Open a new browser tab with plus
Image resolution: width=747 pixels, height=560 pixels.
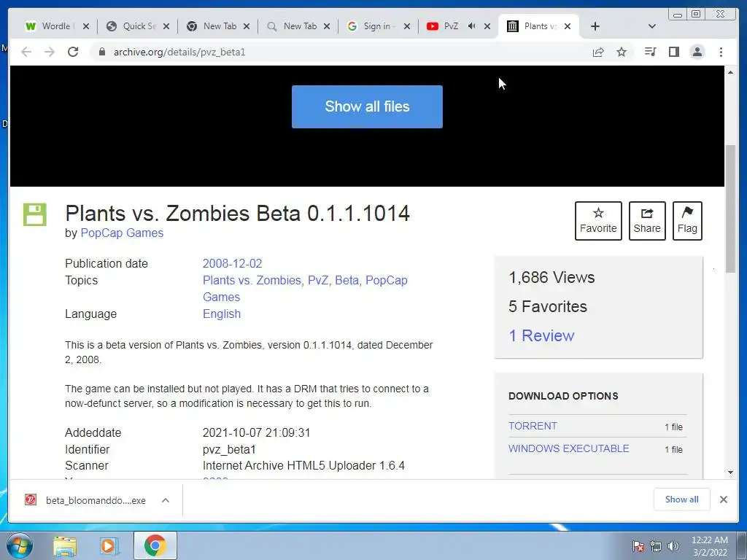(x=595, y=26)
